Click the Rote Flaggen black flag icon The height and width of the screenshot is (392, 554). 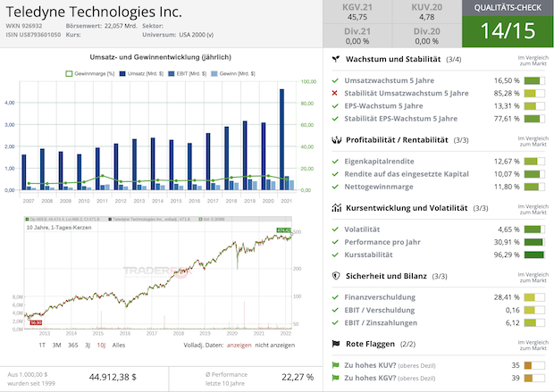336,344
